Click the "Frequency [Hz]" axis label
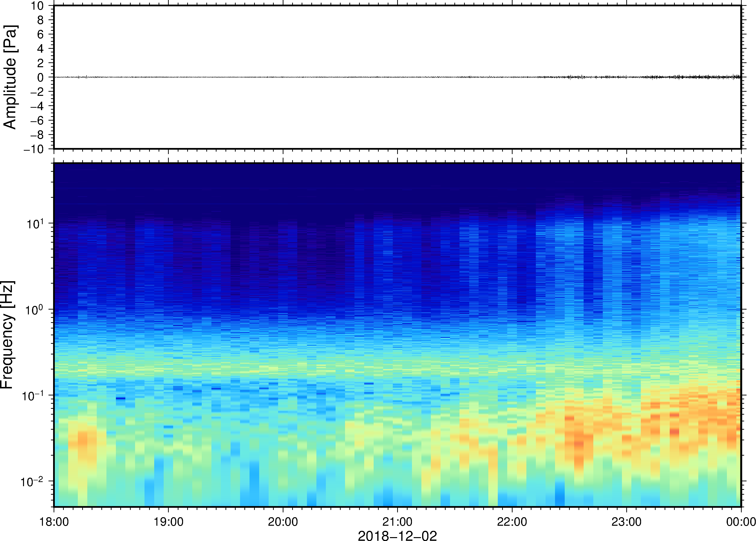This screenshot has width=756, height=541. 7,335
